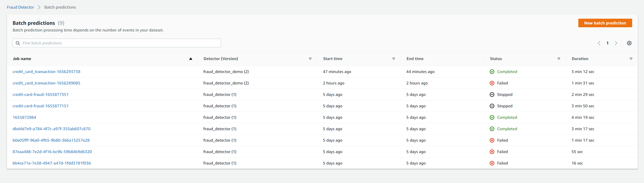644x183 pixels.
Task: Open job 1655872984
Action: (x=24, y=117)
